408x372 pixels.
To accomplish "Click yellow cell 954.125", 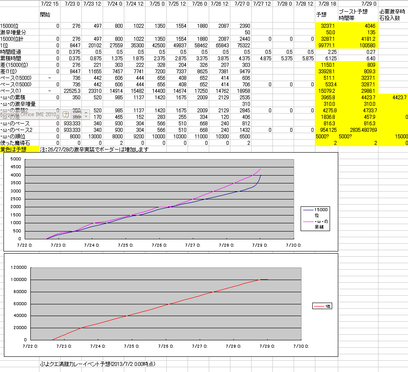I will 326,130.
